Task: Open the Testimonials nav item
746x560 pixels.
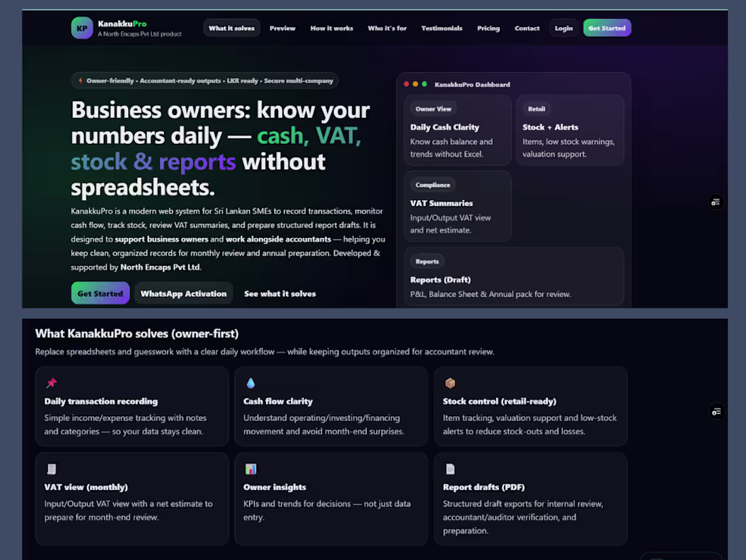Action: [441, 28]
